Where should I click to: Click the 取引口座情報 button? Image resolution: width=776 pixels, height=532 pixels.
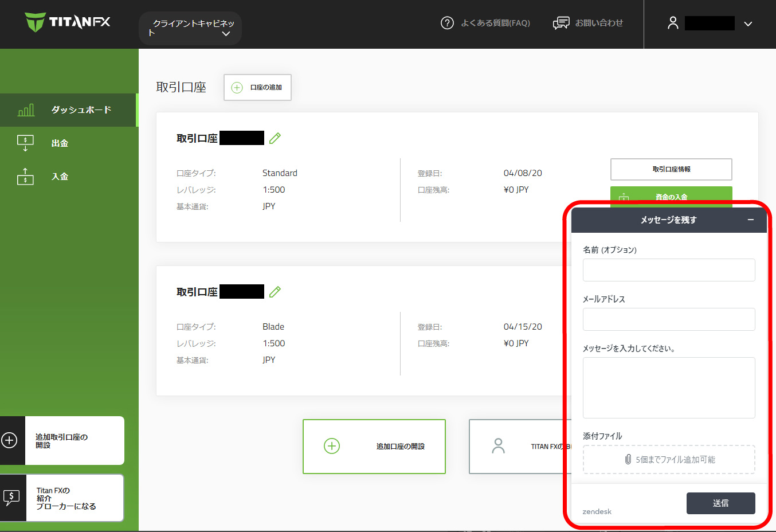click(x=671, y=169)
